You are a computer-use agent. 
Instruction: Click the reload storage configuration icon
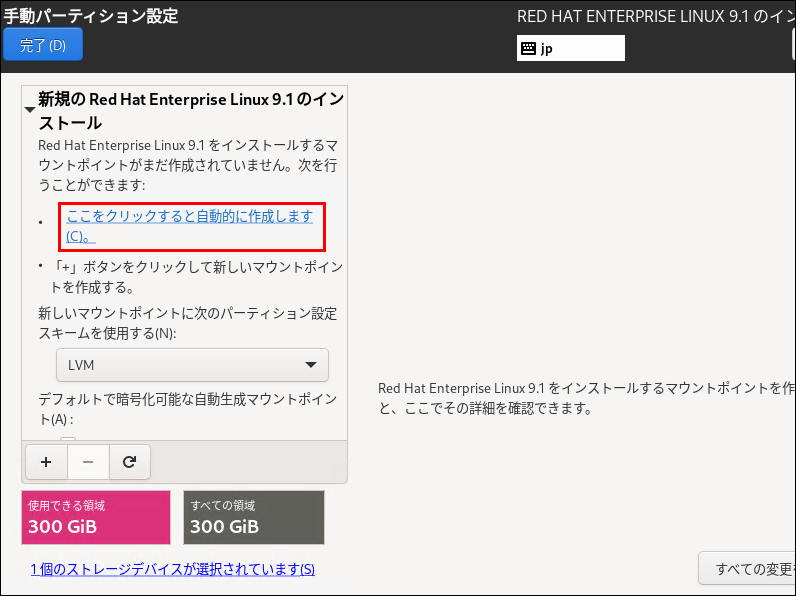coord(129,461)
